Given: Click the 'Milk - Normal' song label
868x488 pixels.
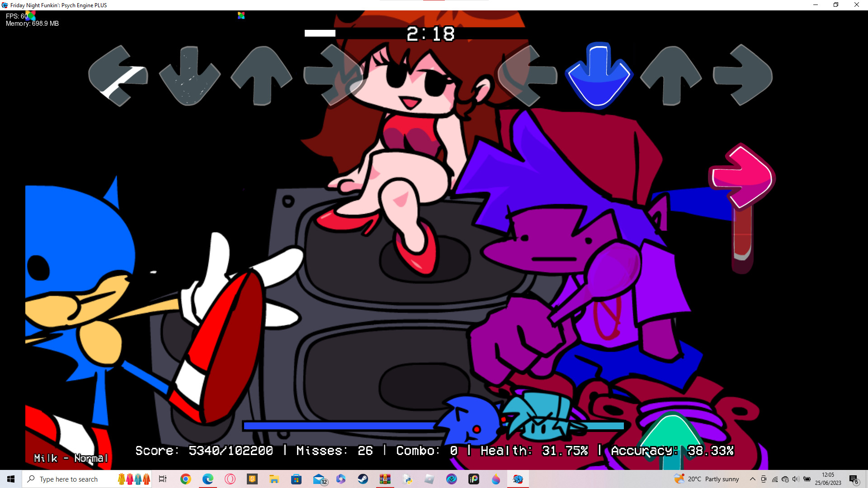Looking at the screenshot, I should 71,458.
